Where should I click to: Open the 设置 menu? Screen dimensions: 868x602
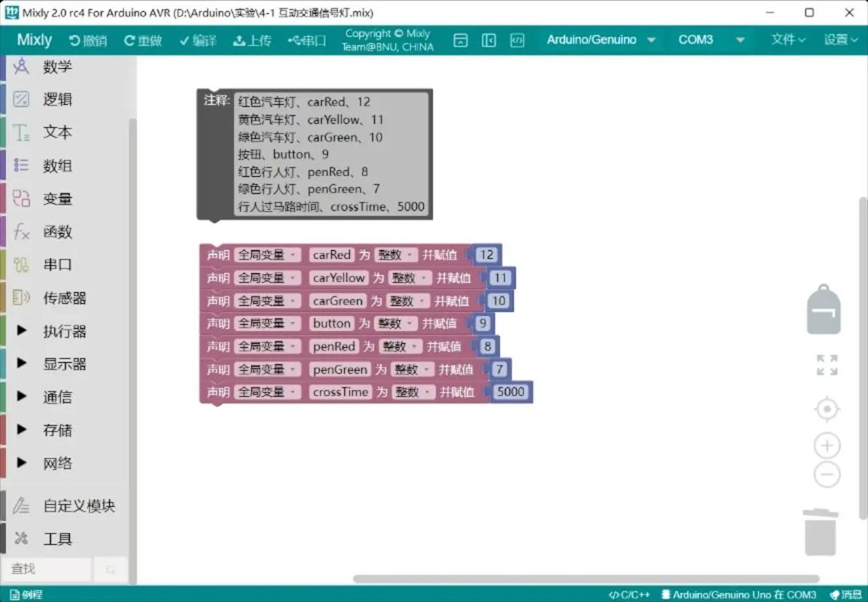839,40
